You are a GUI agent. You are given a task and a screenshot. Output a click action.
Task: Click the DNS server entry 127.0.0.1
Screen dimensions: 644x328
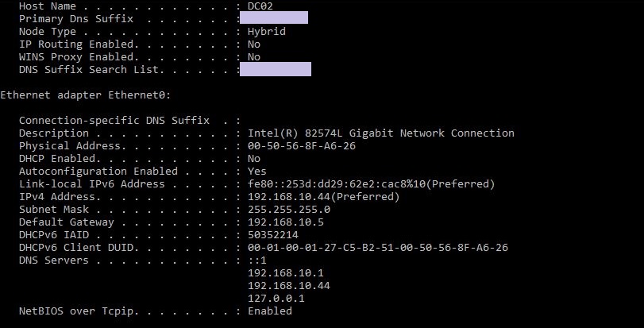tap(276, 299)
